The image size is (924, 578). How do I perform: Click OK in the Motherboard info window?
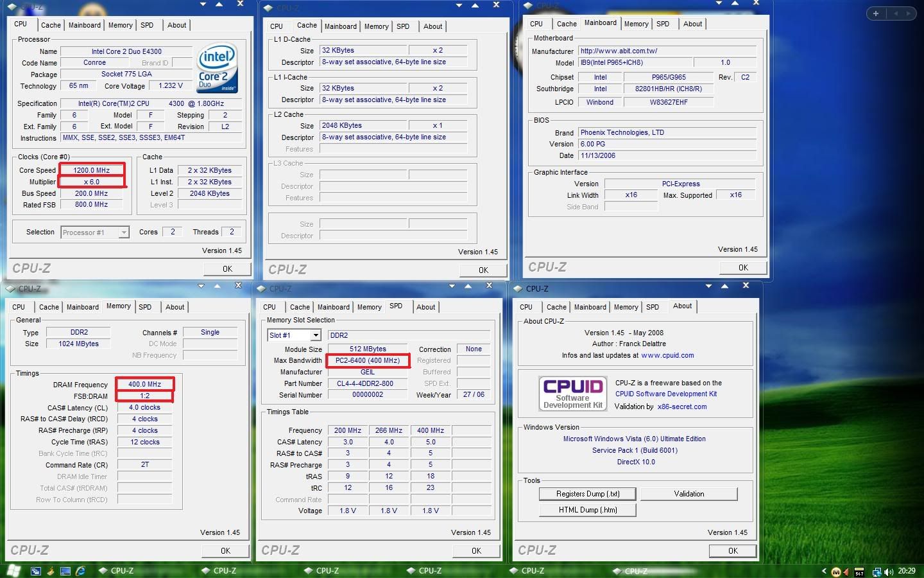click(x=743, y=268)
